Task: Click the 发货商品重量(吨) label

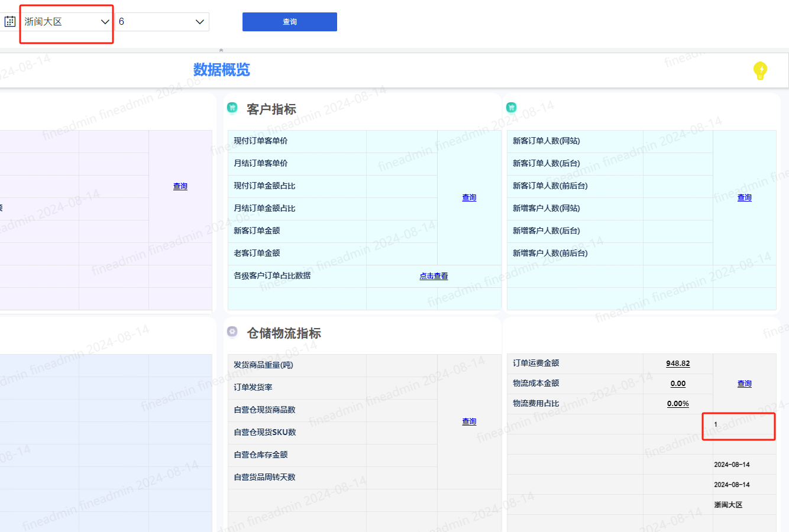Action: pyautogui.click(x=263, y=365)
